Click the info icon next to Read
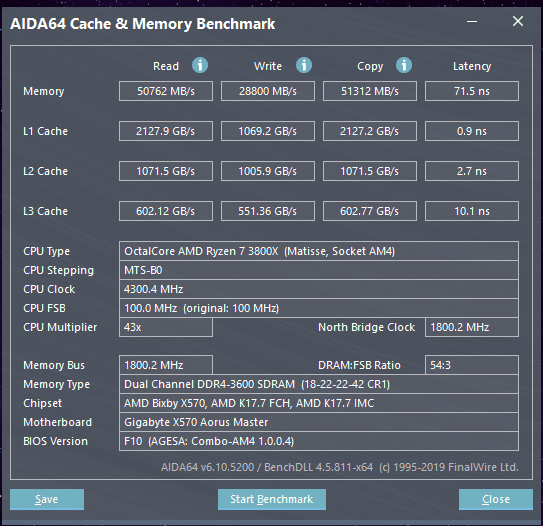Image resolution: width=543 pixels, height=526 pixels. pos(200,65)
